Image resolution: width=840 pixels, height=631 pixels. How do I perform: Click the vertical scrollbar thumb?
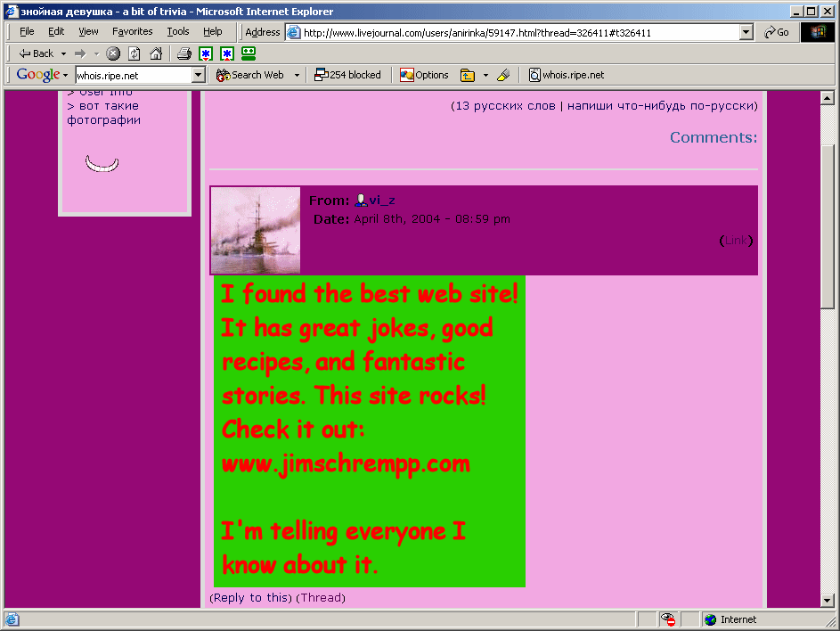point(828,227)
